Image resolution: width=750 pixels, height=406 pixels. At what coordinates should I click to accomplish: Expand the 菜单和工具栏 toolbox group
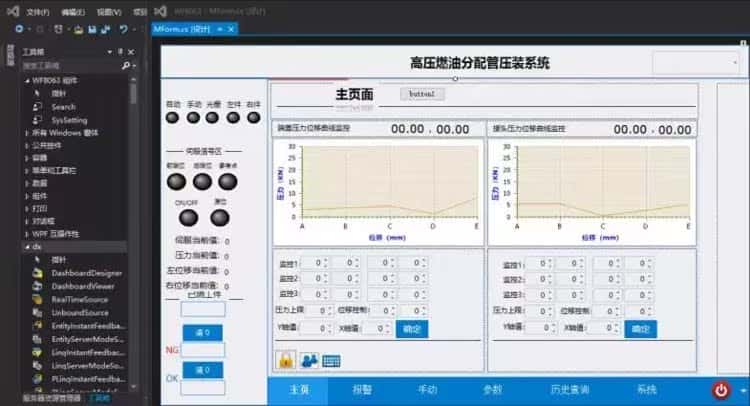tap(27, 171)
